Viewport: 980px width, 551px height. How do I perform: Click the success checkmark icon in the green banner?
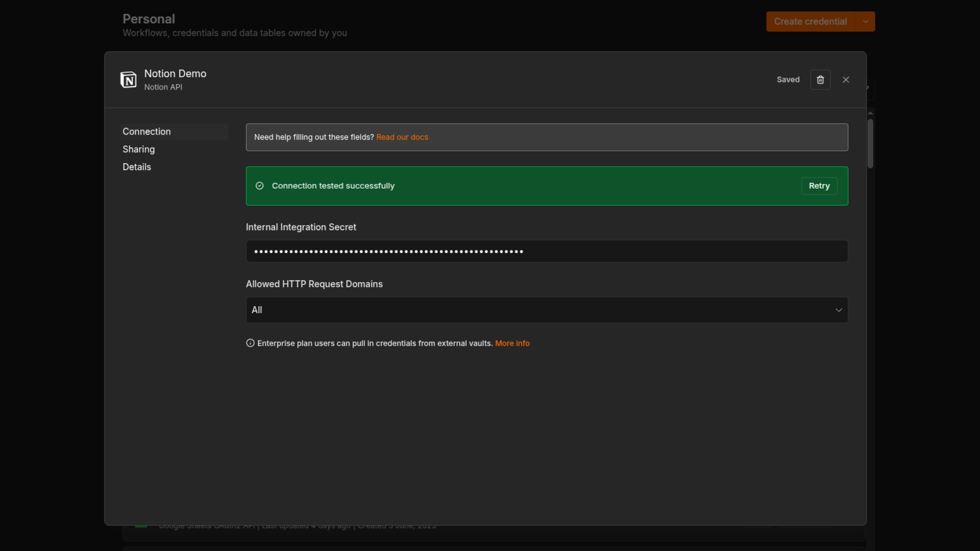[260, 186]
